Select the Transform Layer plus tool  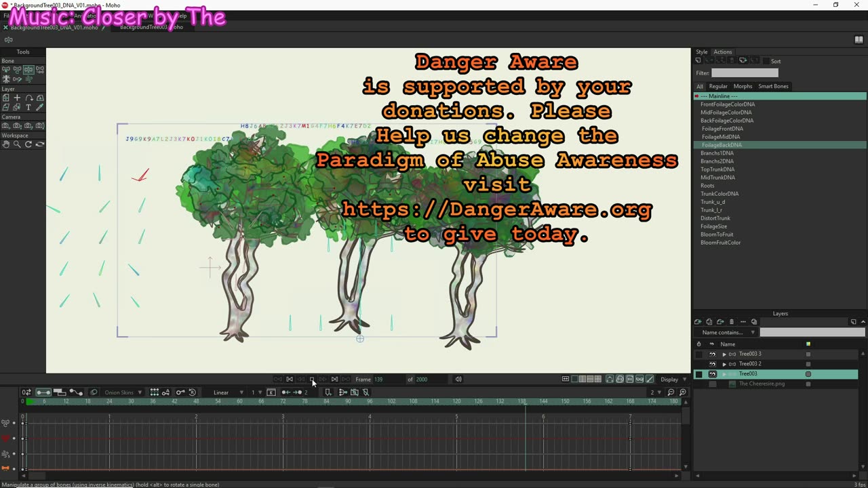(x=17, y=98)
